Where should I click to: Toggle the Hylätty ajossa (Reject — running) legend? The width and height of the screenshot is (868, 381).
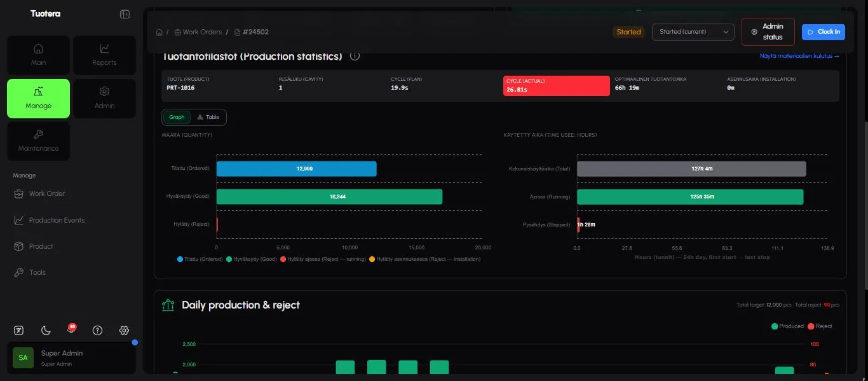[x=323, y=259]
